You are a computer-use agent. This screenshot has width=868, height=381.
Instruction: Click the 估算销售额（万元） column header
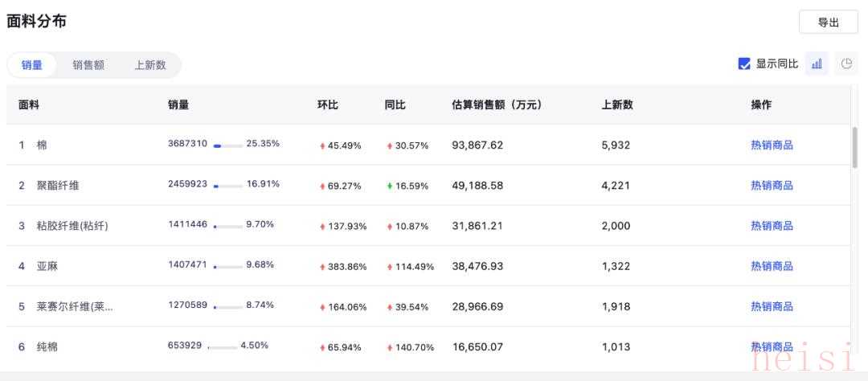[x=497, y=104]
